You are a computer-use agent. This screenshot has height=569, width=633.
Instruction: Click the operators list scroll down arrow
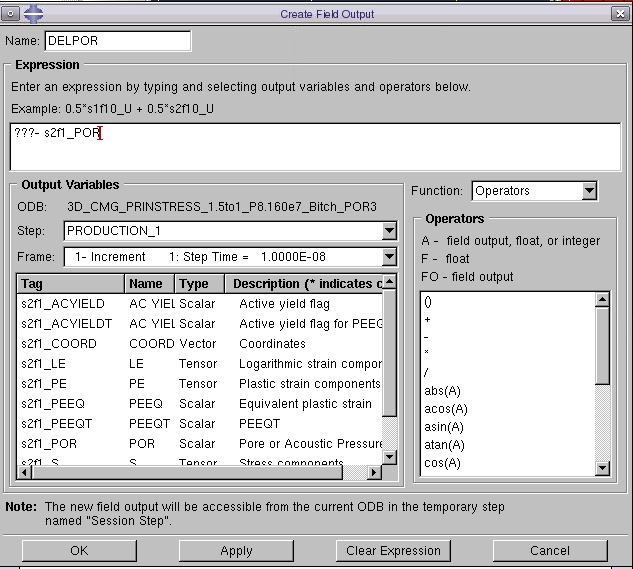pyautogui.click(x=602, y=468)
